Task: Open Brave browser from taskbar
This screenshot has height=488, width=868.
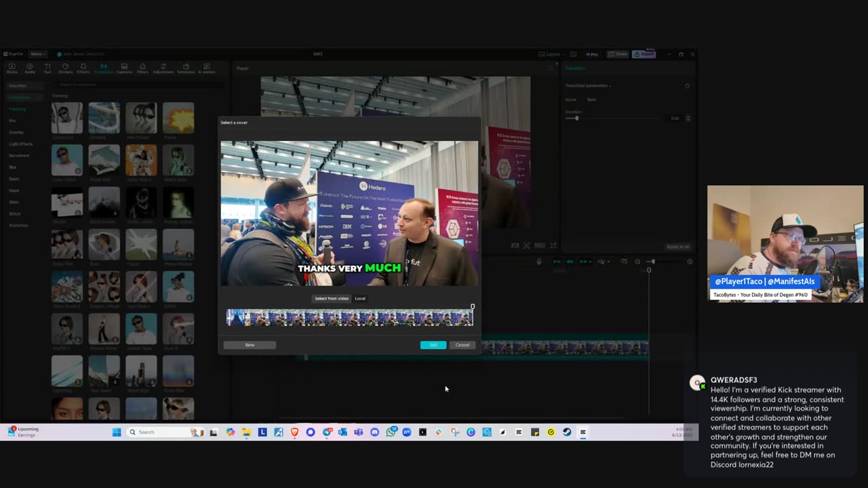Action: pyautogui.click(x=295, y=432)
